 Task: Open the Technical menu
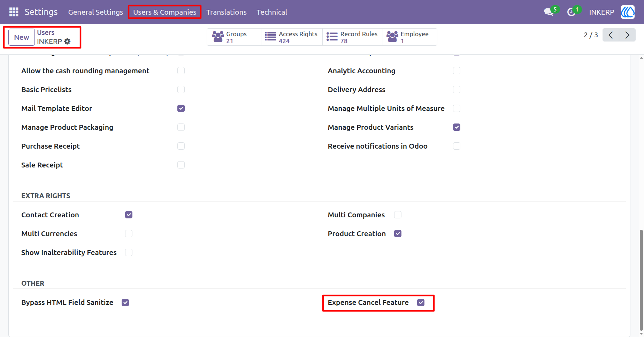pyautogui.click(x=272, y=12)
